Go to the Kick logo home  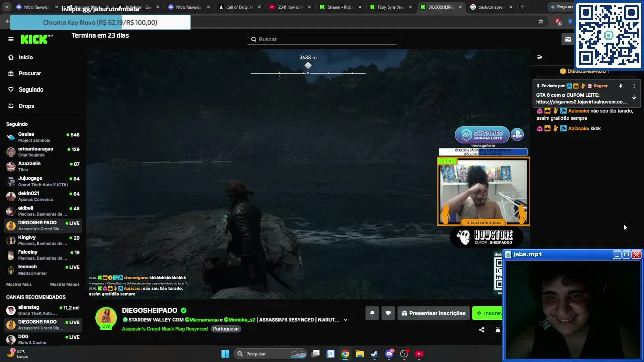tap(36, 39)
